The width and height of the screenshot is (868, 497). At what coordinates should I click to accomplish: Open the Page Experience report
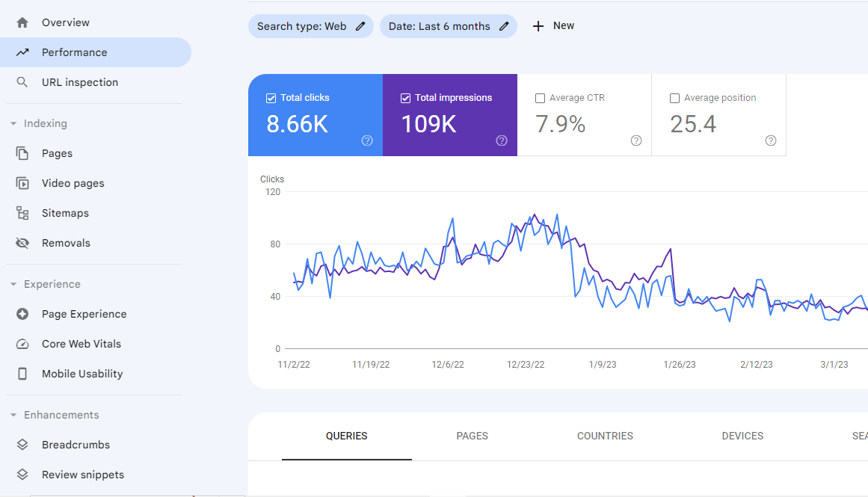95,314
